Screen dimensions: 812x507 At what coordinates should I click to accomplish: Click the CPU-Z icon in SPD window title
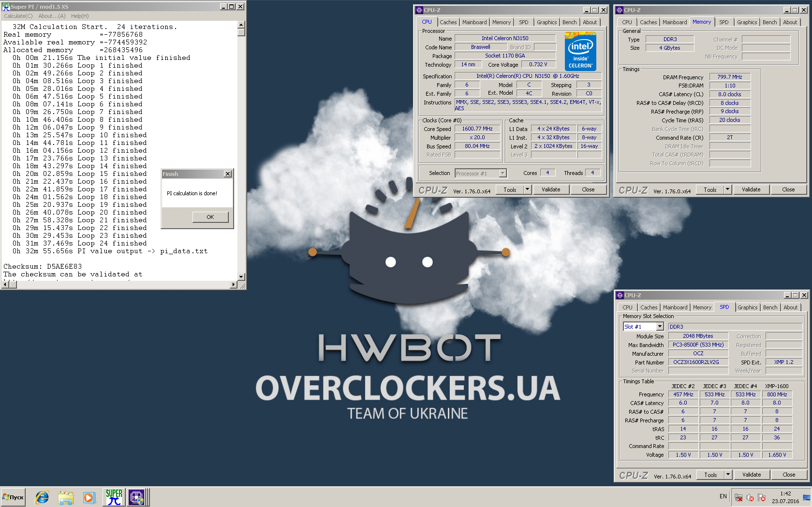[x=620, y=295]
